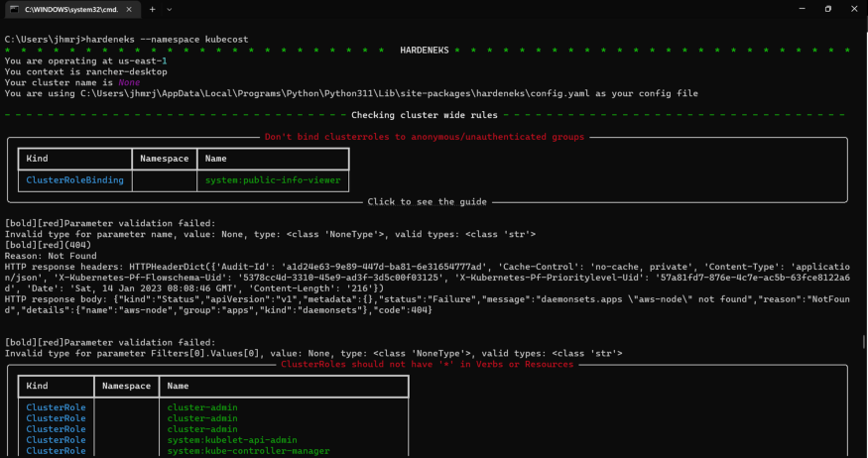Open the new-tab profiles dropdown

click(x=172, y=9)
